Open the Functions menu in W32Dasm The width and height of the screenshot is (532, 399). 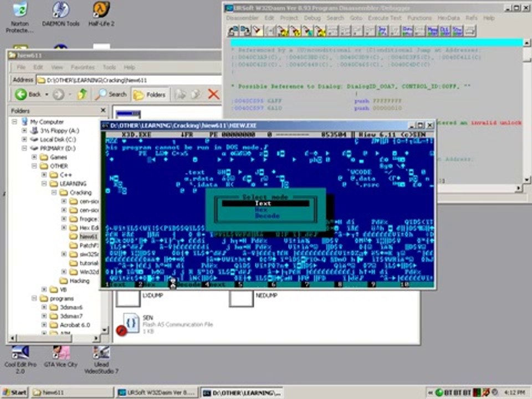click(x=420, y=18)
